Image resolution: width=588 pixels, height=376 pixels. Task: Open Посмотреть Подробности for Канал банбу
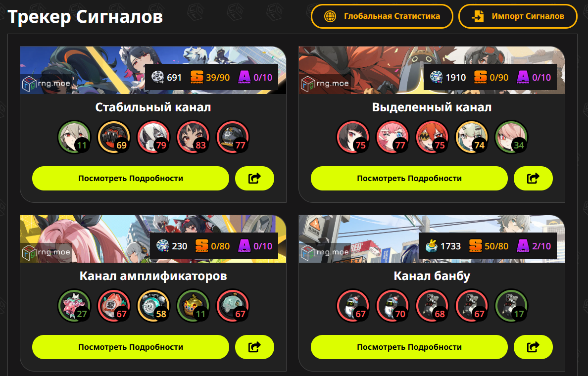[x=409, y=347]
